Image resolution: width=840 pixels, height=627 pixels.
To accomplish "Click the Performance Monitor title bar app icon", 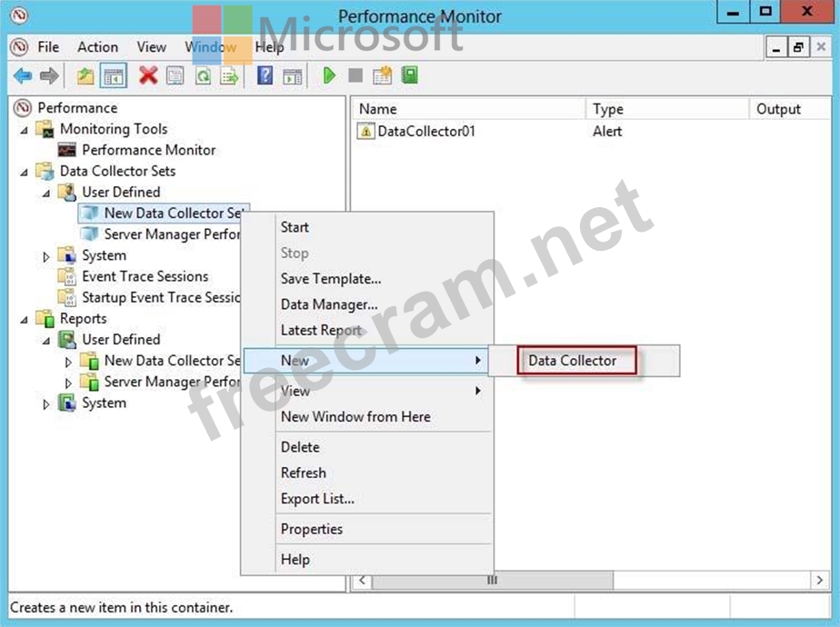I will pyautogui.click(x=19, y=15).
